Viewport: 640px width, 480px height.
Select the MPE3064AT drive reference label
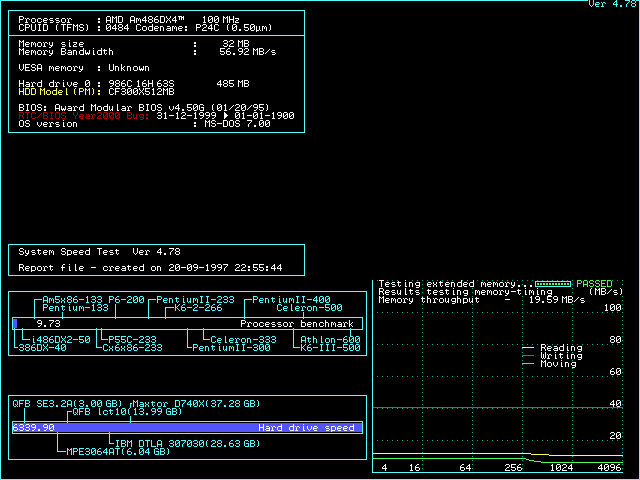pyautogui.click(x=119, y=451)
